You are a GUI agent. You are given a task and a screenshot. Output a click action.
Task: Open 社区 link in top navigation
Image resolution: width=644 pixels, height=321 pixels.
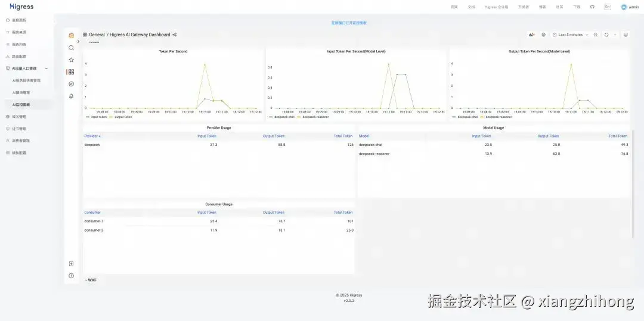pos(559,7)
